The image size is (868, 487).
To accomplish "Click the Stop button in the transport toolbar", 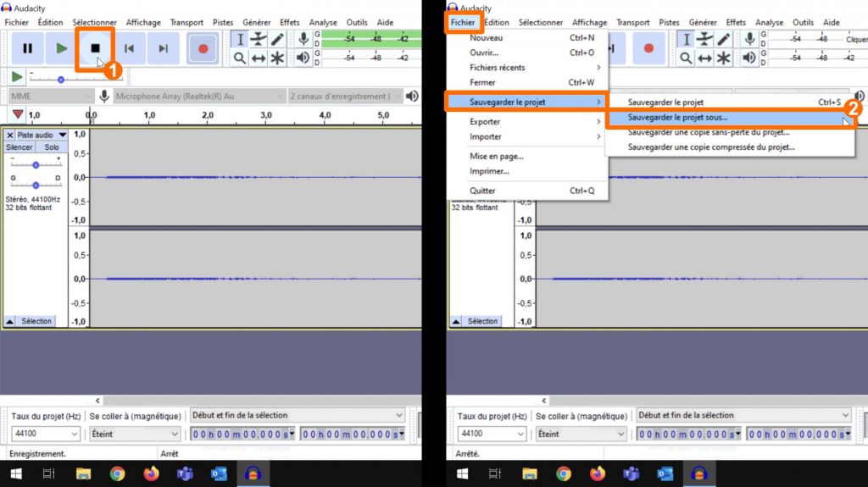I will click(95, 48).
